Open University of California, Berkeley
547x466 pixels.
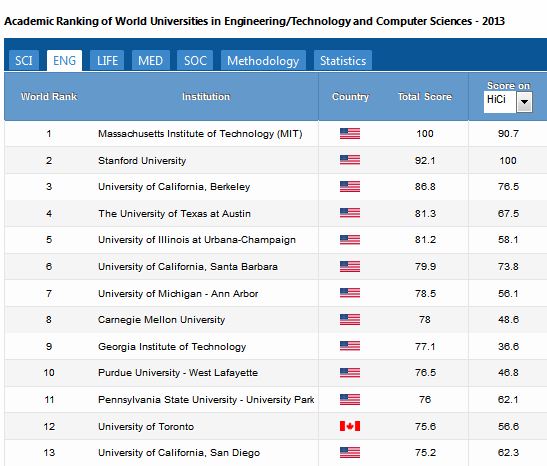(x=174, y=187)
